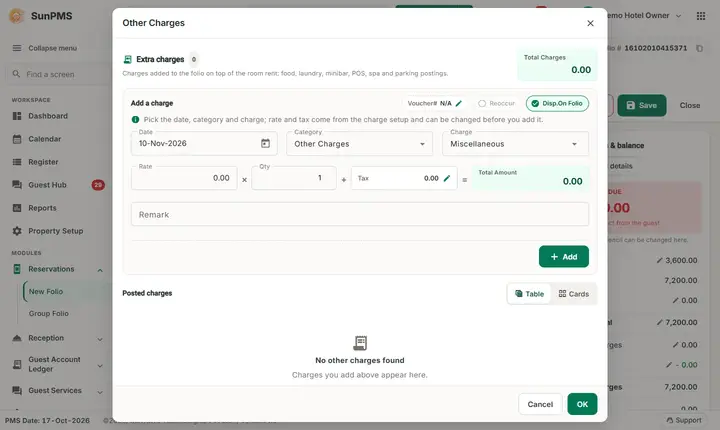Select New Folio submenu item

pyautogui.click(x=46, y=291)
